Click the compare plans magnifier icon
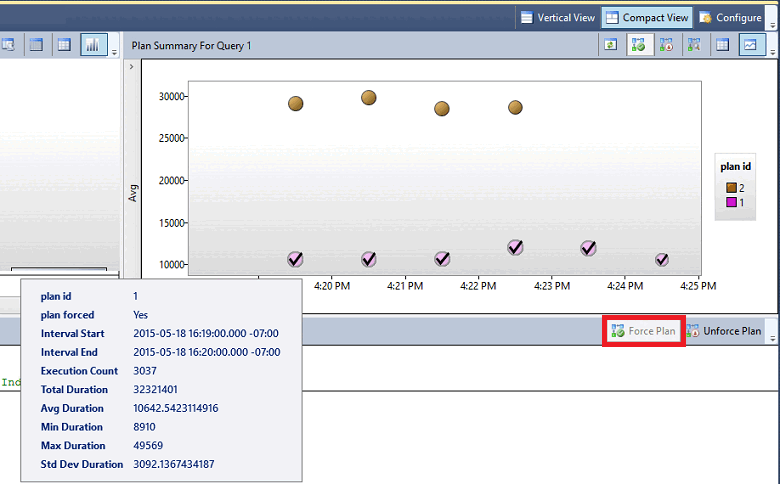This screenshot has width=780, height=484. (693, 45)
